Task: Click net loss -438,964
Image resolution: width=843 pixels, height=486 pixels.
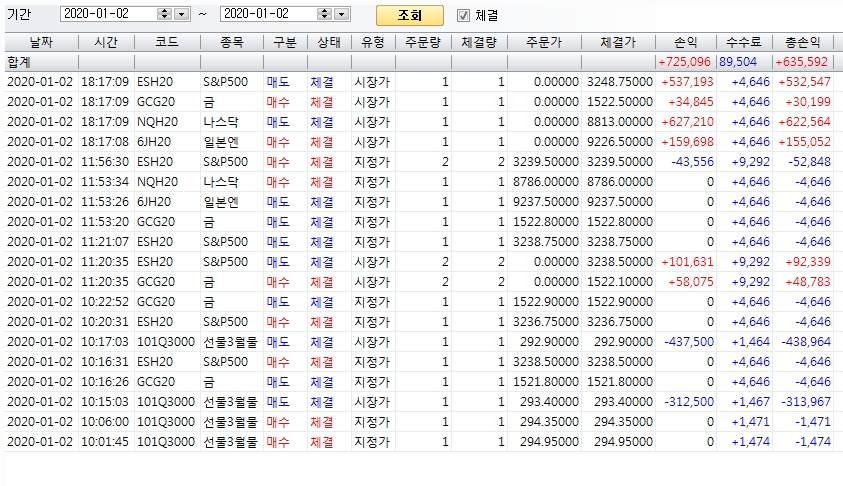Action: point(806,341)
